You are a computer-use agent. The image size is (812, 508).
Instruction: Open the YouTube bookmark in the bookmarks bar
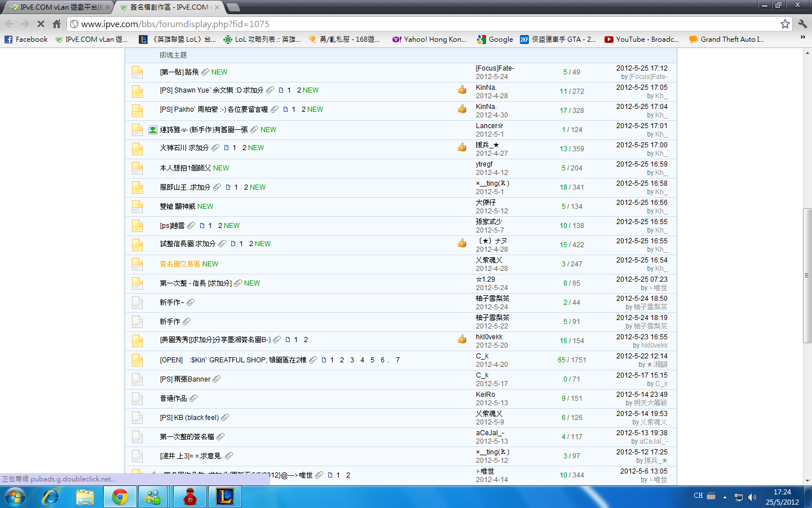tap(642, 40)
